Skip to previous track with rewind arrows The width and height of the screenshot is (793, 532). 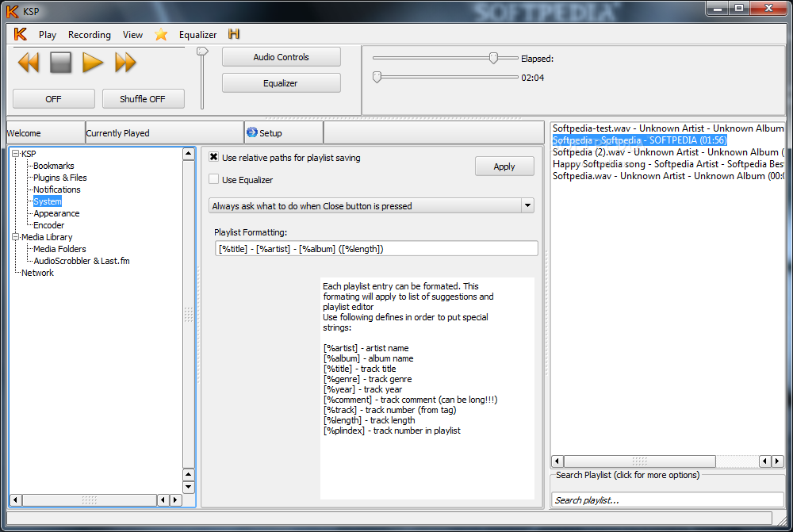coord(29,63)
